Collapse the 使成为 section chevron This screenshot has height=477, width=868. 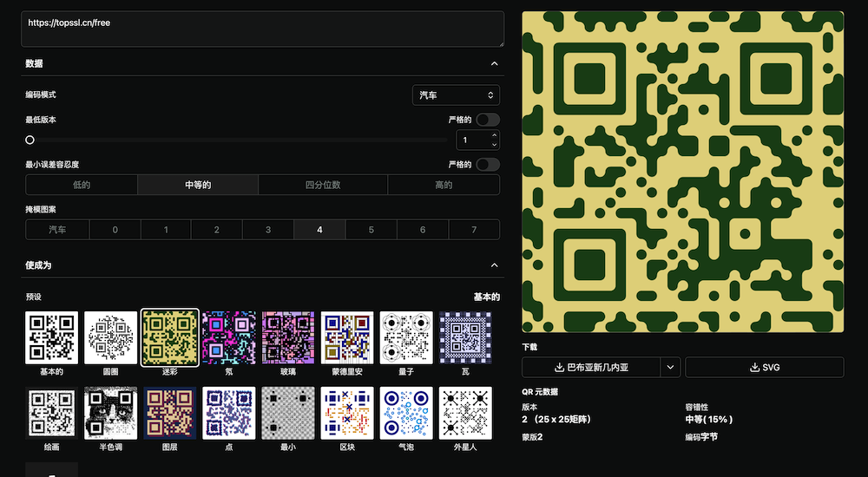pos(495,265)
